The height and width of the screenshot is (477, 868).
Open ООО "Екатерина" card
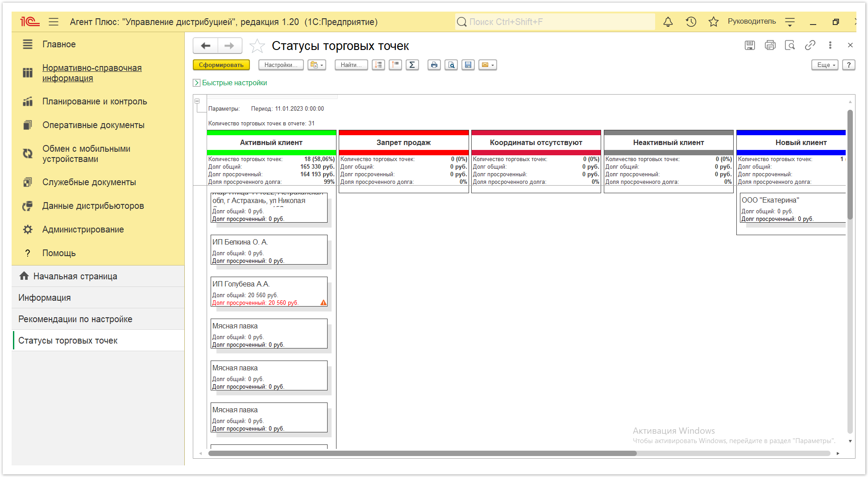click(x=793, y=208)
